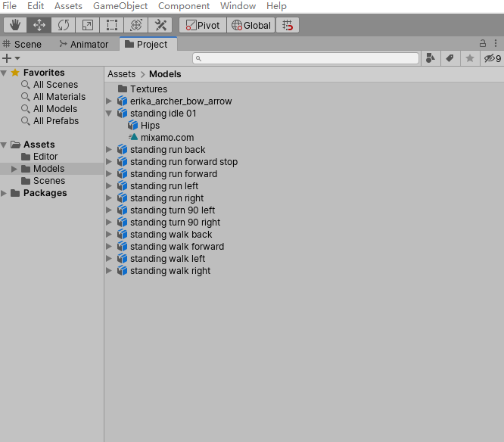Click the Favorites star icon
This screenshot has height=442, width=504.
click(15, 73)
